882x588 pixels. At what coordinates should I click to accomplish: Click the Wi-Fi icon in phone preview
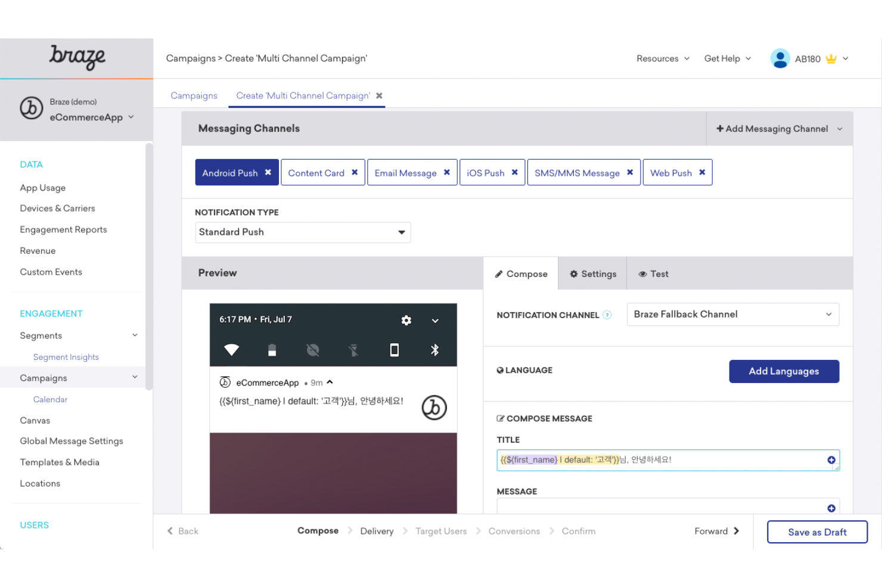231,350
